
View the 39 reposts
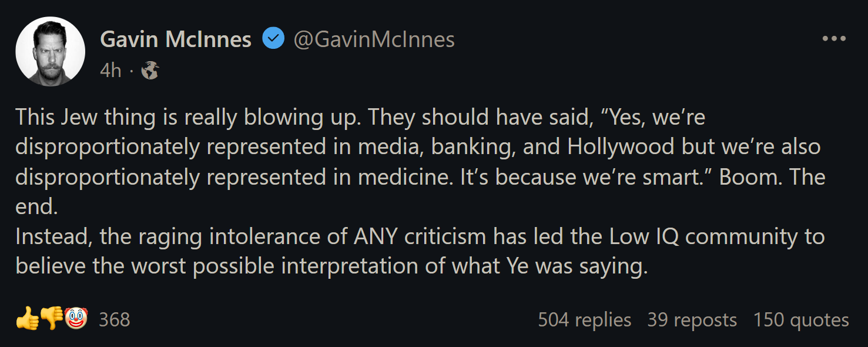point(692,320)
